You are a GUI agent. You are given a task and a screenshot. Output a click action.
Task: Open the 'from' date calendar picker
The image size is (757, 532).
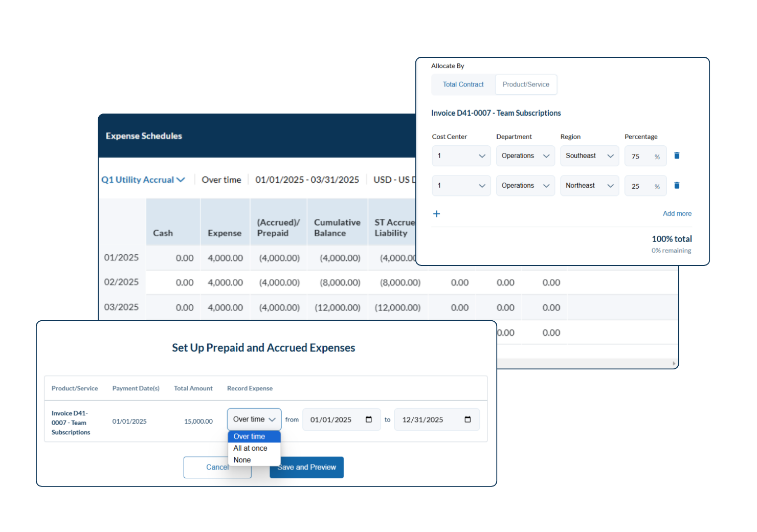tap(369, 419)
